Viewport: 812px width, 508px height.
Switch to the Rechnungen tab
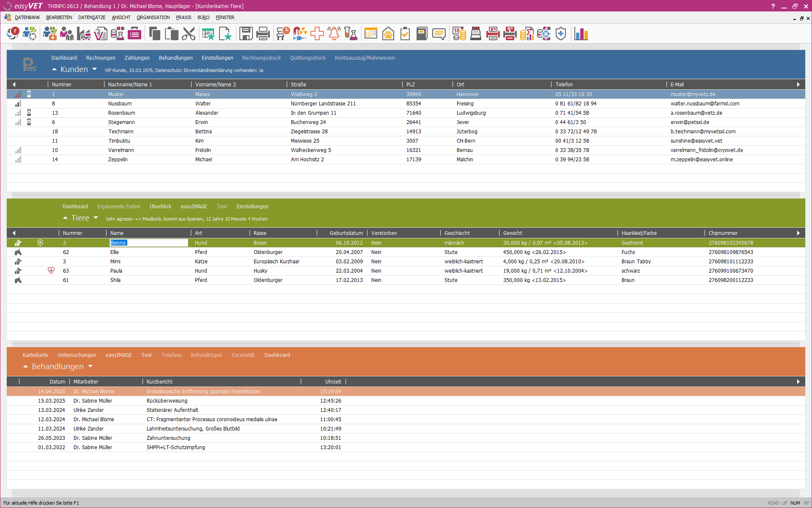(101, 58)
